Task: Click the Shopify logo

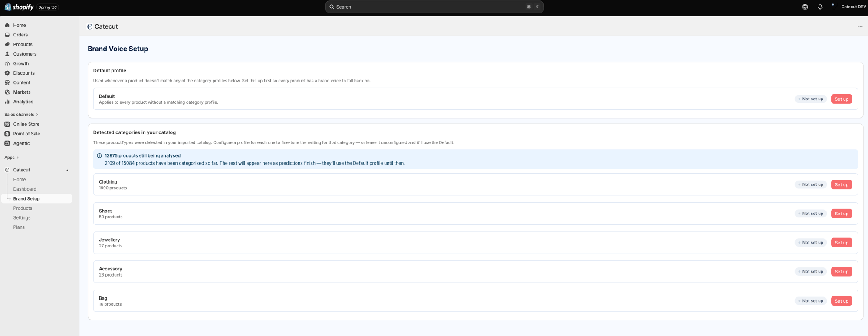Action: [19, 7]
